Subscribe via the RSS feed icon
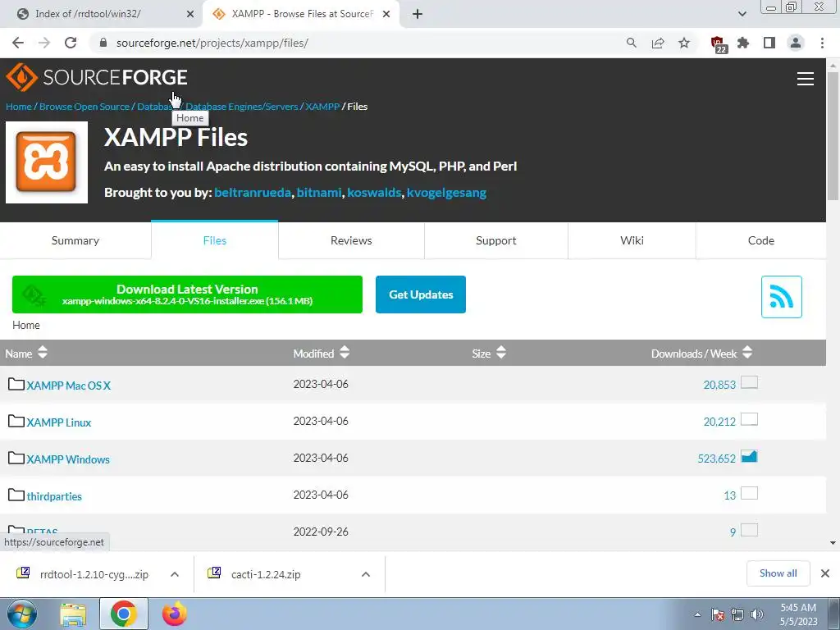This screenshot has width=840, height=630. (781, 297)
